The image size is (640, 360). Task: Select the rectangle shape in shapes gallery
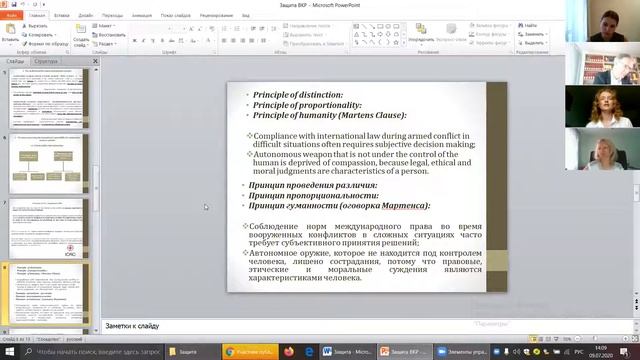380,26
